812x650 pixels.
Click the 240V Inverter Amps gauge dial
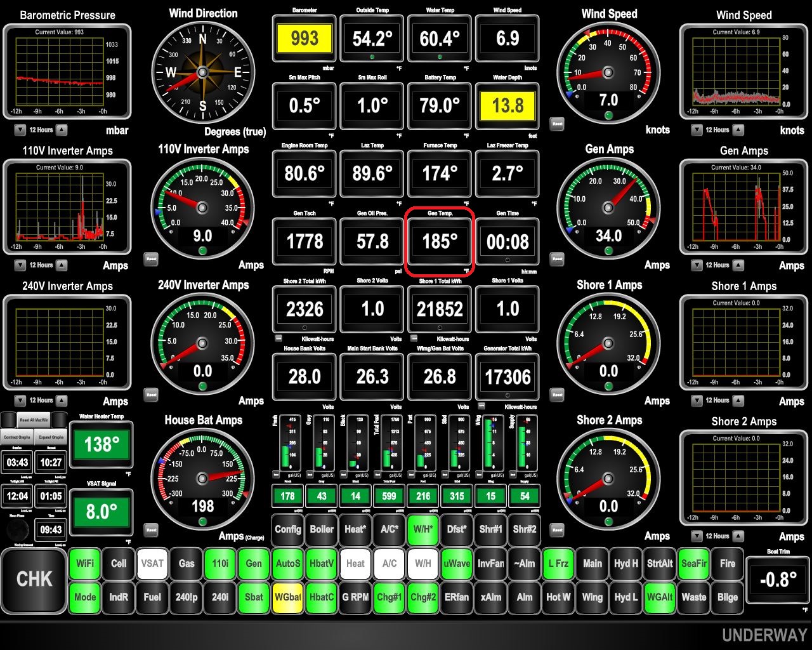203,343
